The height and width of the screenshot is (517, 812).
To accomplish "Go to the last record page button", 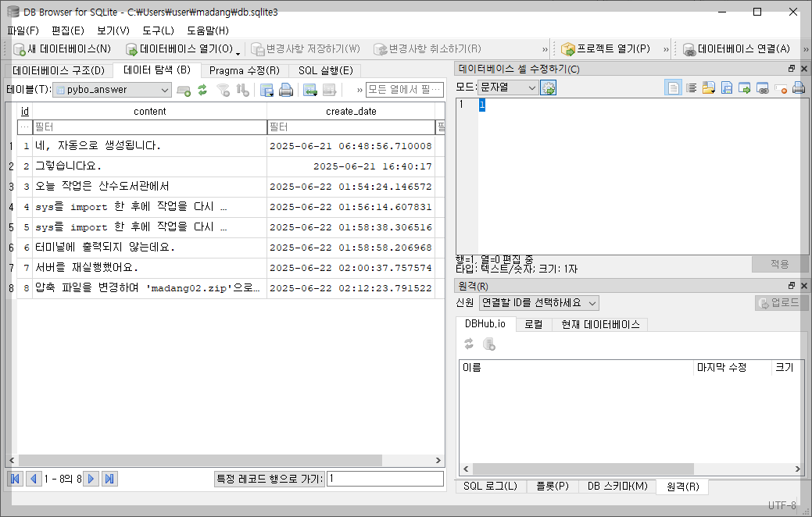I will click(109, 479).
